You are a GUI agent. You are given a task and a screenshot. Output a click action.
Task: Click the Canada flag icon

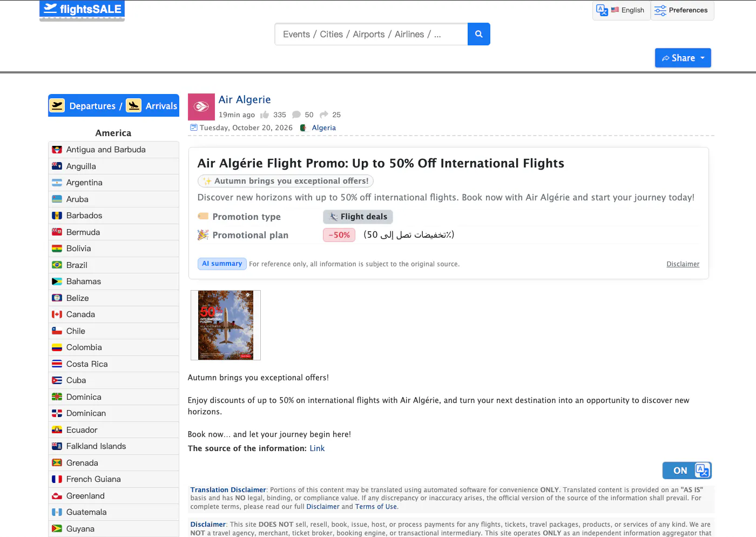(57, 314)
